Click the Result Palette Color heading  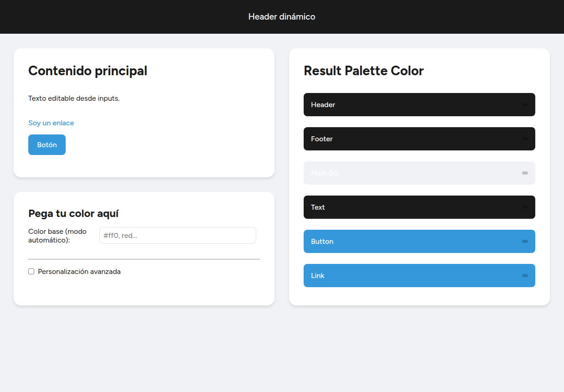tap(363, 71)
